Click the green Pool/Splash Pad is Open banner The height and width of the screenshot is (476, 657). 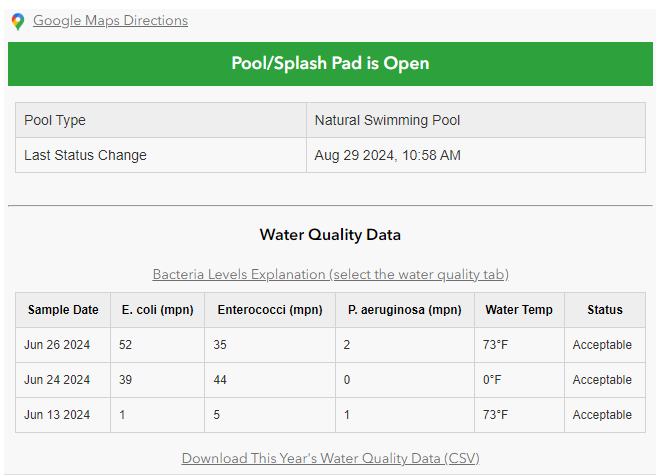pyautogui.click(x=330, y=63)
